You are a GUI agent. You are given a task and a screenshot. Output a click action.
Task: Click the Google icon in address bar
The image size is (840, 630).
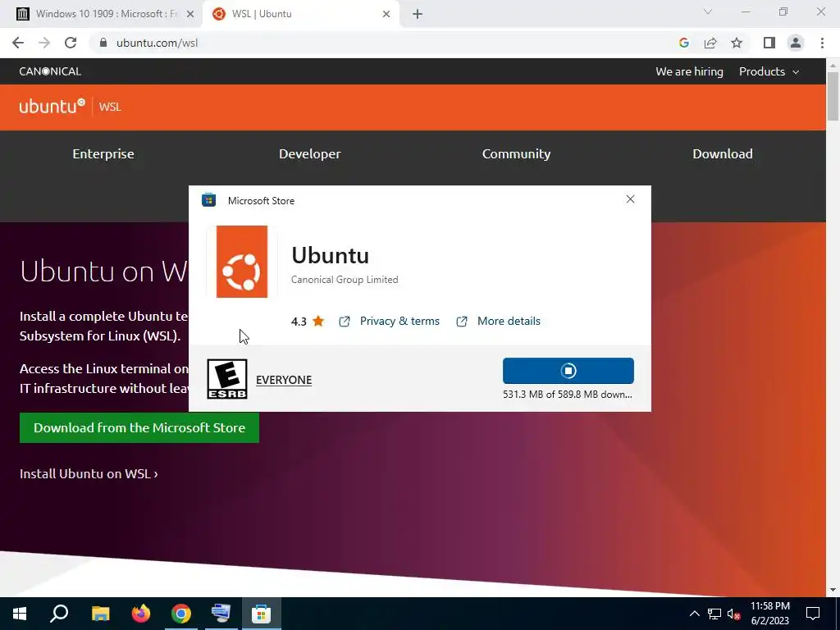(x=683, y=43)
